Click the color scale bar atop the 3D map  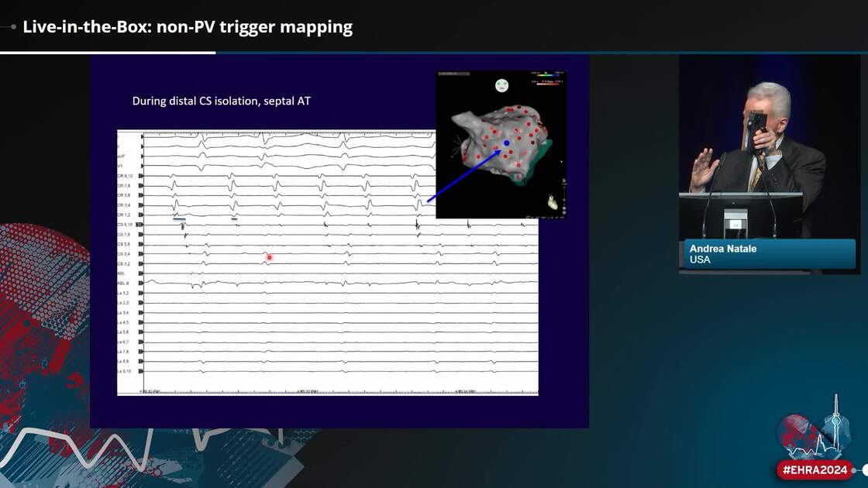tap(547, 74)
